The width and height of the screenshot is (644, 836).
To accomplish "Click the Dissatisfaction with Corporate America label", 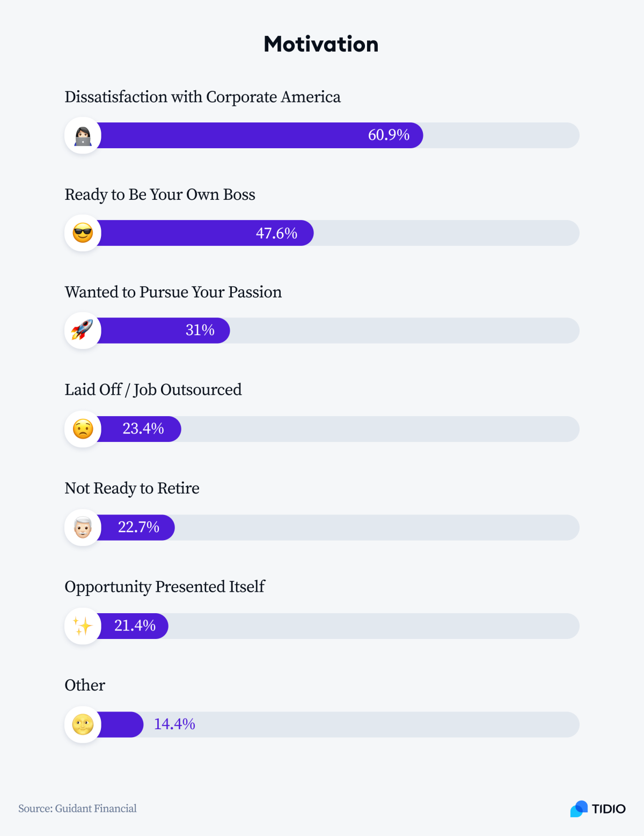I will [203, 97].
